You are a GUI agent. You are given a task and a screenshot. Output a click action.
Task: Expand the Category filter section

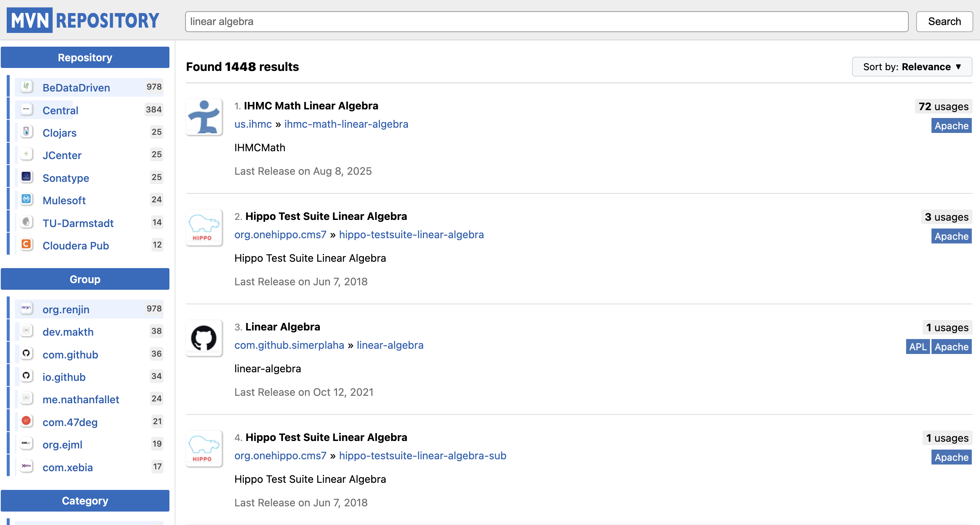pos(85,500)
